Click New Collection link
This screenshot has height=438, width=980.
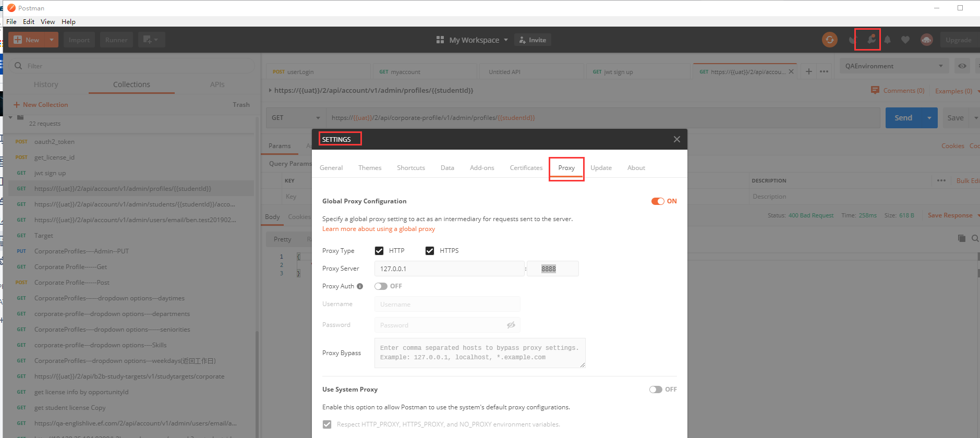[41, 105]
